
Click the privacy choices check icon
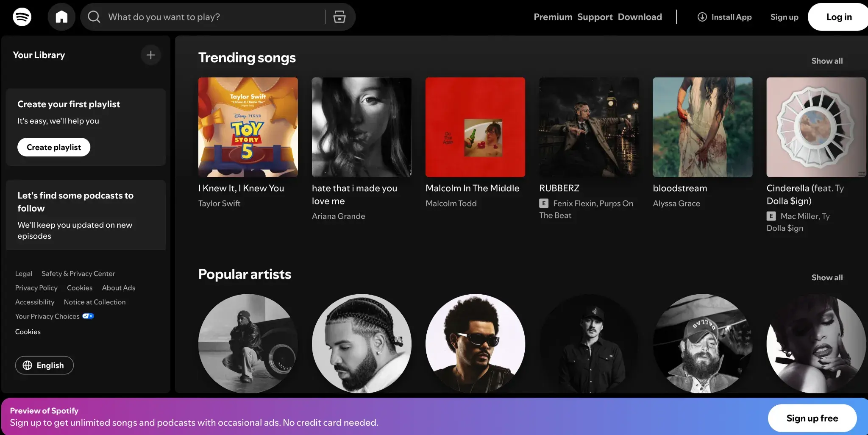click(x=88, y=316)
